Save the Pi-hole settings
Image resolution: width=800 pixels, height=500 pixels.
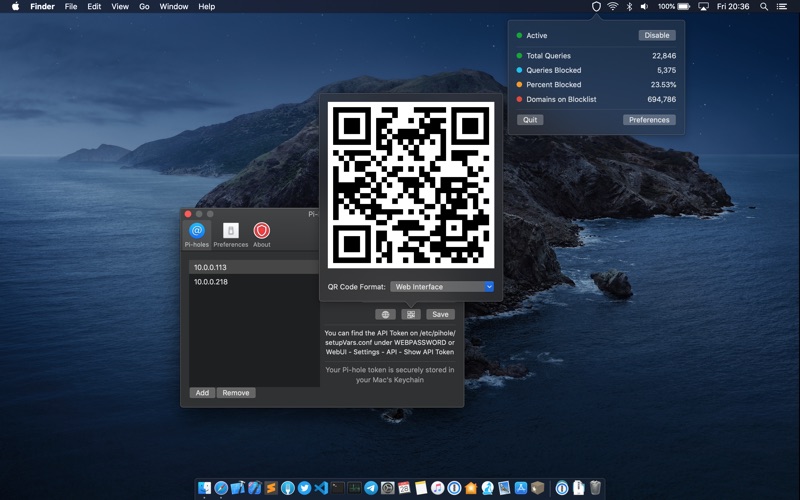pyautogui.click(x=440, y=314)
